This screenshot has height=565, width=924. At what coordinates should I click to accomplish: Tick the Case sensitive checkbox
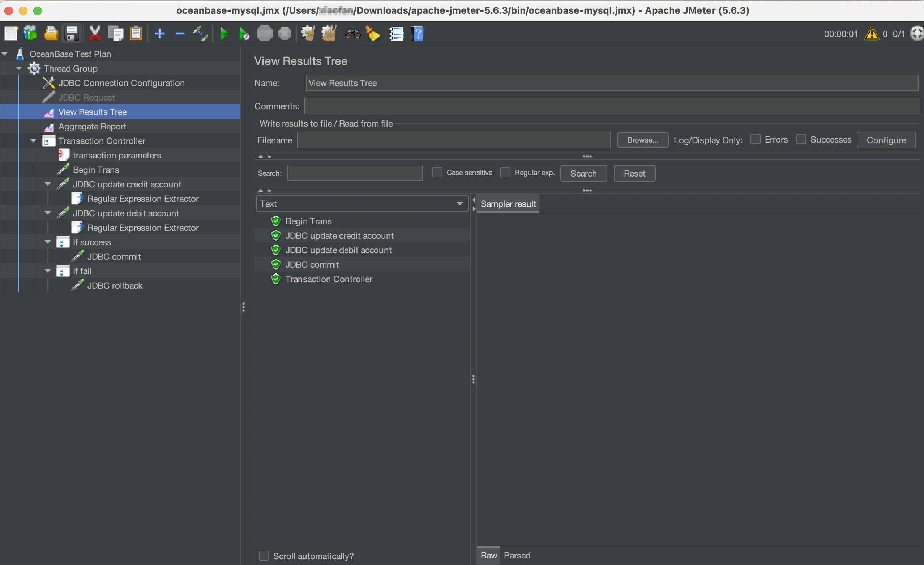pyautogui.click(x=437, y=173)
